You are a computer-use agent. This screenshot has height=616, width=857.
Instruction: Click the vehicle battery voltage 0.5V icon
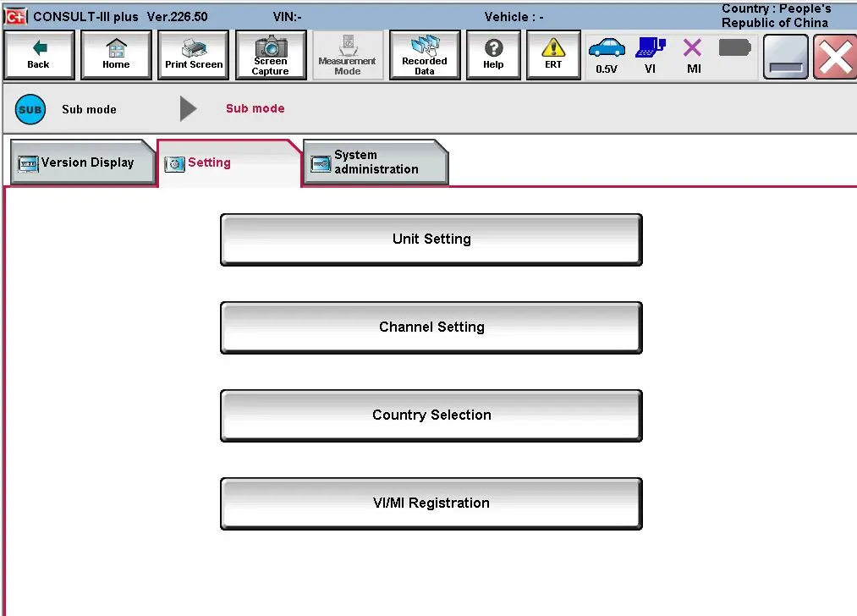607,55
